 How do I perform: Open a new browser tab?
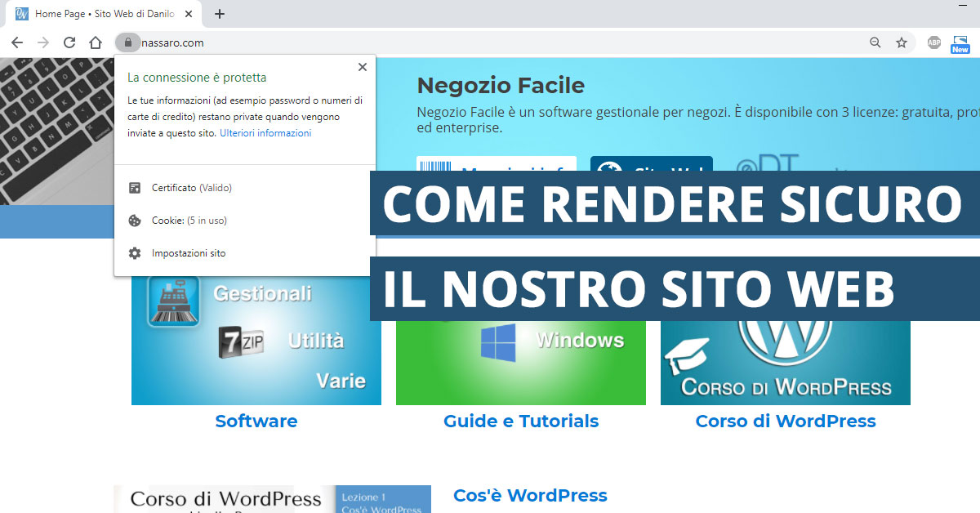click(220, 14)
